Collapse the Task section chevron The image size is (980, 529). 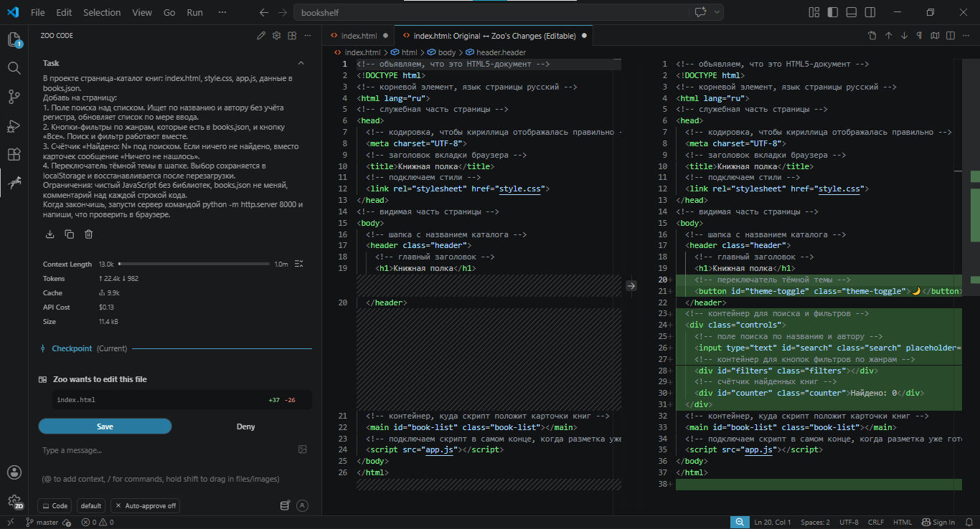tap(301, 63)
